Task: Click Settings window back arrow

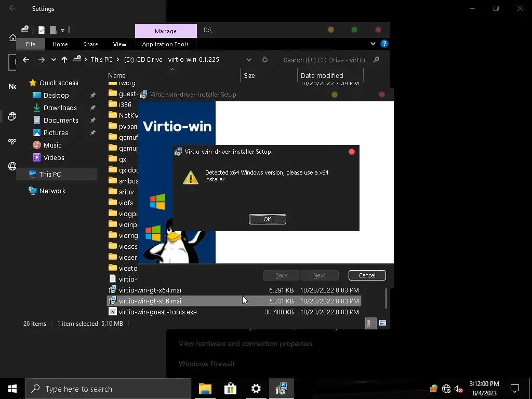Action: (12, 8)
